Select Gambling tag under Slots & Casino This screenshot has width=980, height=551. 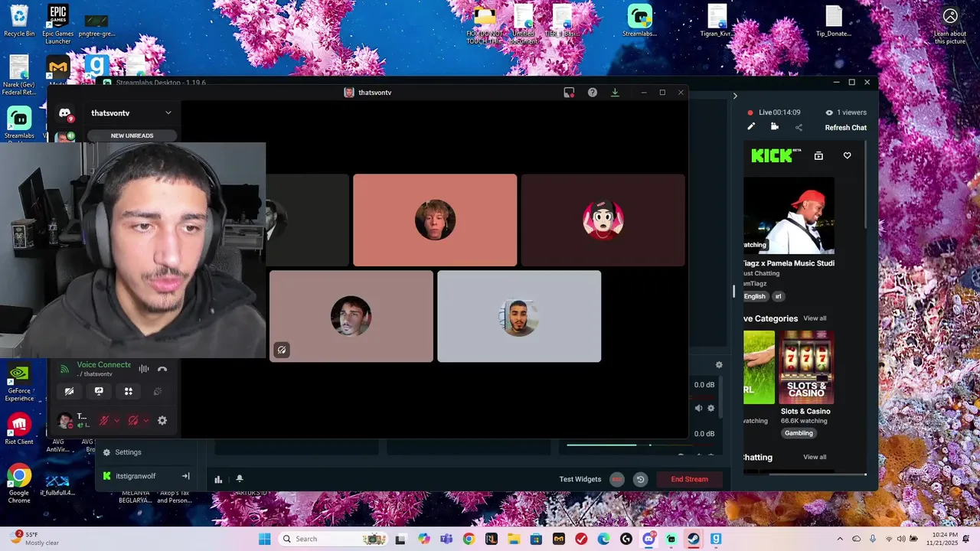(x=799, y=433)
